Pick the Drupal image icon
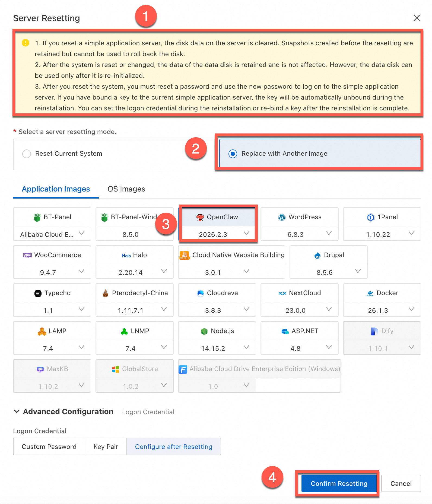 click(317, 255)
